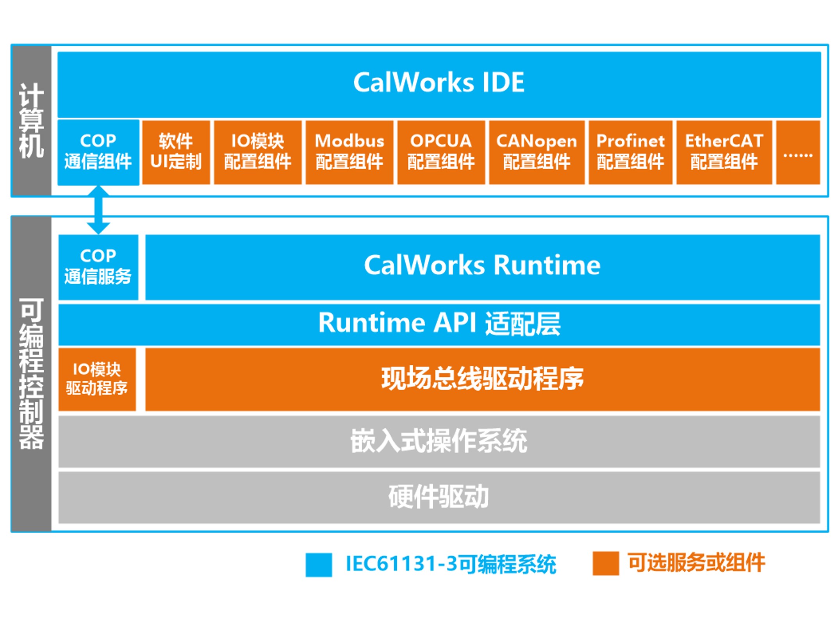Screen dimensions: 840x617
Task: Click the Modbus 配置组件 box
Action: point(349,152)
